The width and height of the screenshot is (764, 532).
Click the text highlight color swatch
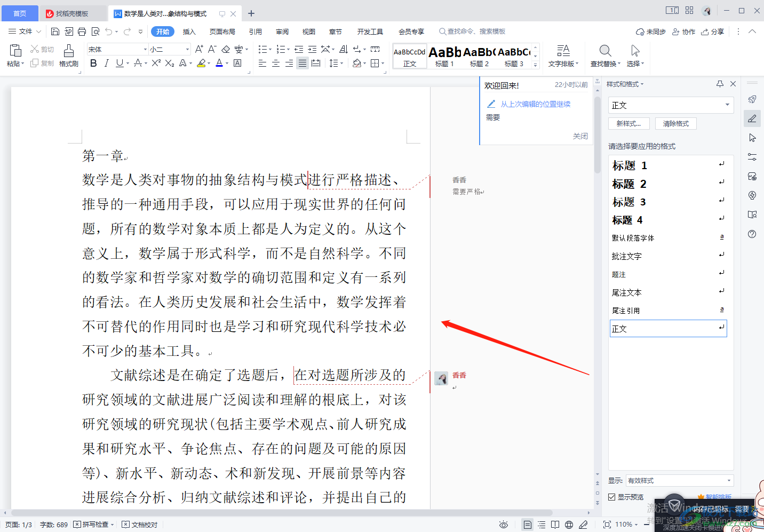(201, 63)
